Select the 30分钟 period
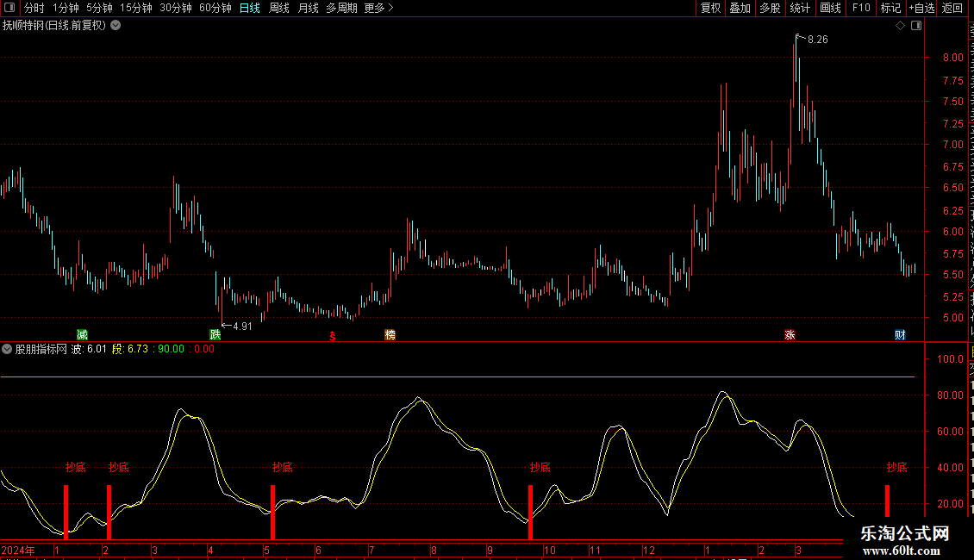This screenshot has width=974, height=560. coord(176,8)
